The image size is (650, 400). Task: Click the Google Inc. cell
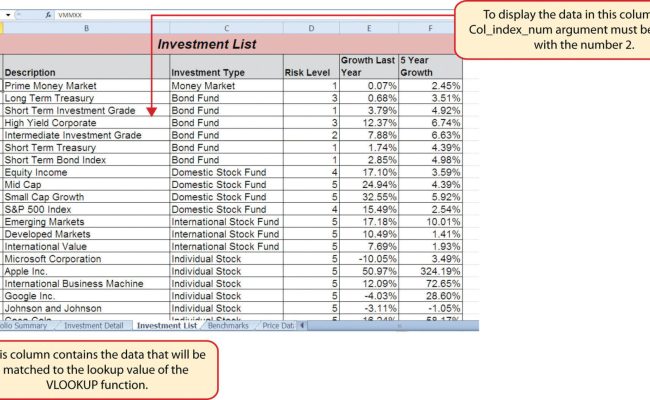[x=86, y=296]
